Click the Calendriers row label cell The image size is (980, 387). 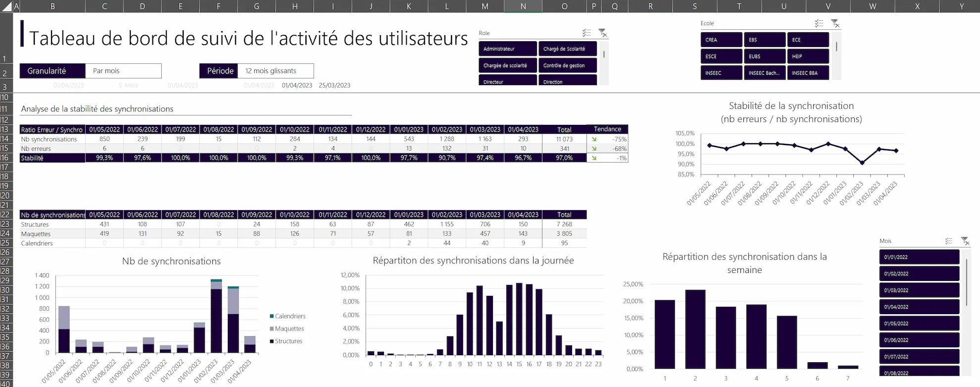tap(52, 243)
